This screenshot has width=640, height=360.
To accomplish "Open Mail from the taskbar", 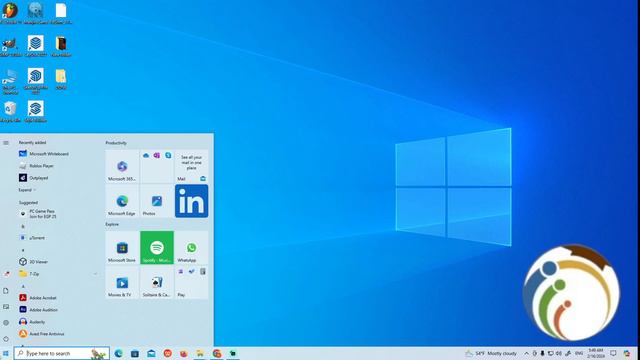I will (x=151, y=353).
